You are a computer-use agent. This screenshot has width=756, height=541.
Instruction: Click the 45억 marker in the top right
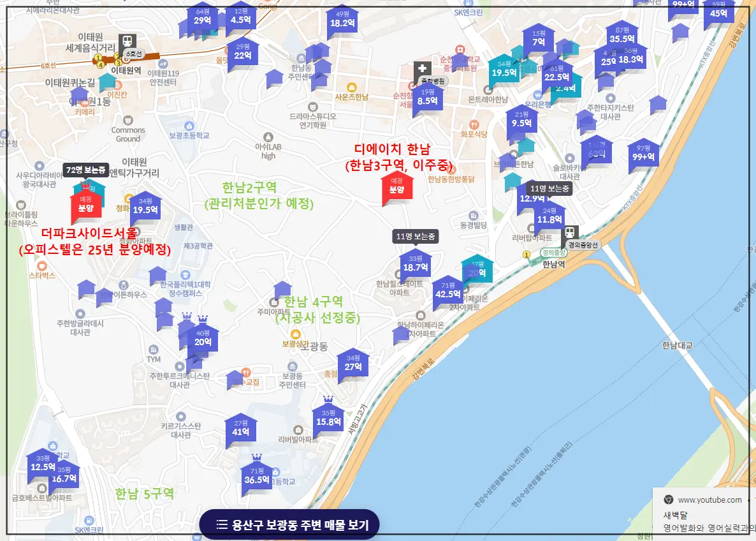click(x=718, y=11)
